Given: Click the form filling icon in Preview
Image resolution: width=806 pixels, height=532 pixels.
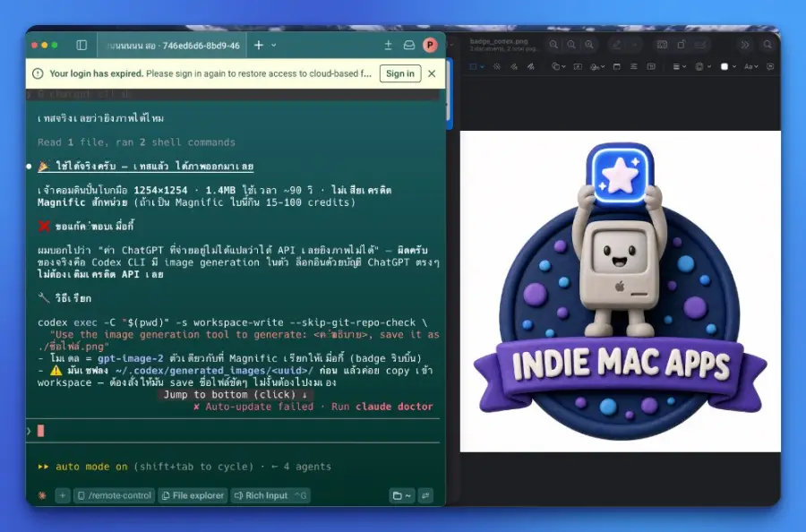Looking at the screenshot, I should [700, 45].
